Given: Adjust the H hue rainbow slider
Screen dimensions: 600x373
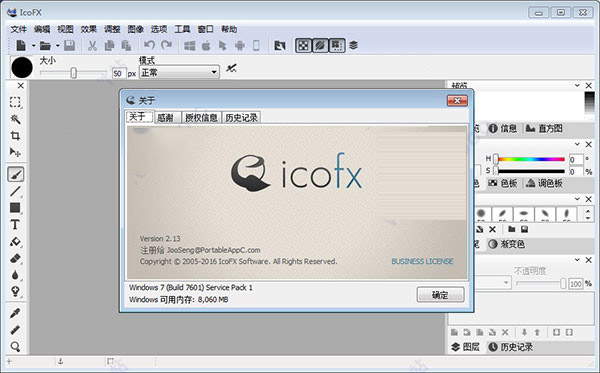Looking at the screenshot, I should [x=530, y=159].
